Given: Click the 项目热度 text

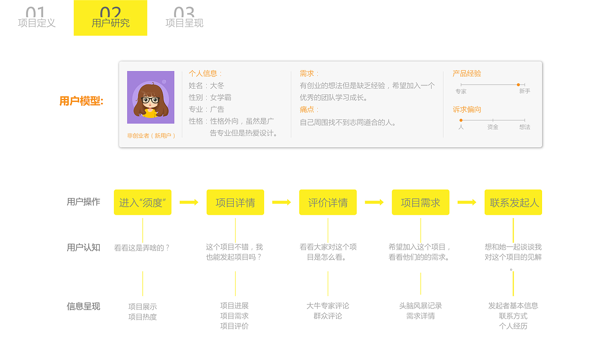Looking at the screenshot, I should point(142,317).
